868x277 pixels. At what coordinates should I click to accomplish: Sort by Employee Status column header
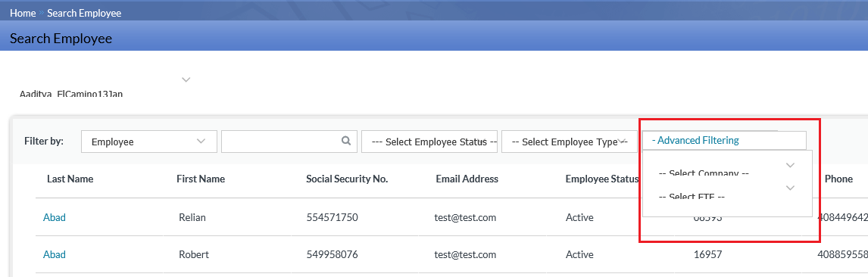tap(602, 179)
